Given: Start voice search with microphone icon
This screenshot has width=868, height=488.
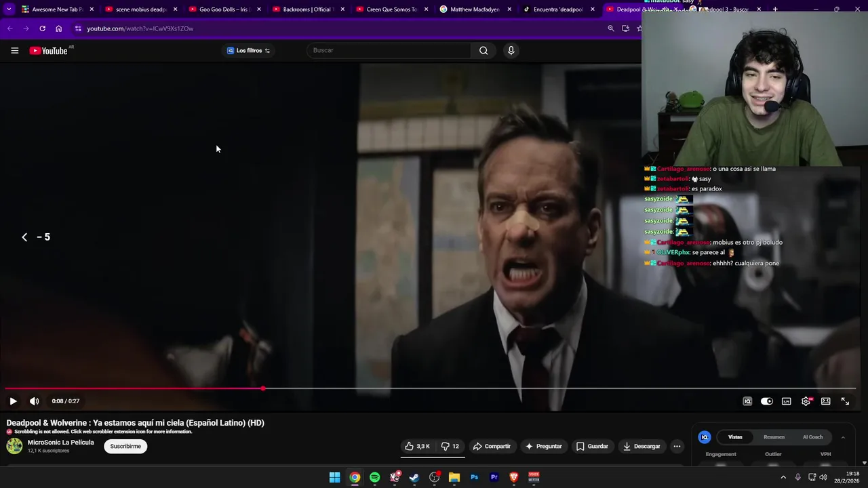Looking at the screenshot, I should 511,50.
